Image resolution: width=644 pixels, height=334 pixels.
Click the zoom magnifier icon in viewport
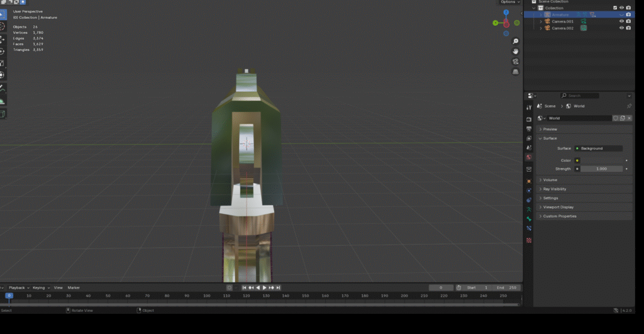[x=516, y=42]
